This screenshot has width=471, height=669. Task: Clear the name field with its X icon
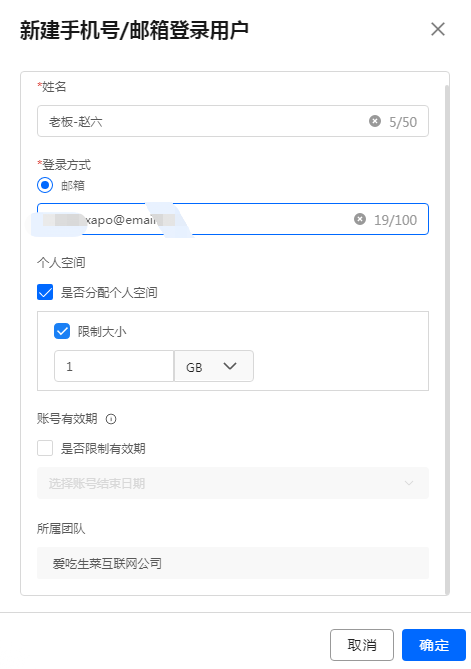coord(375,121)
